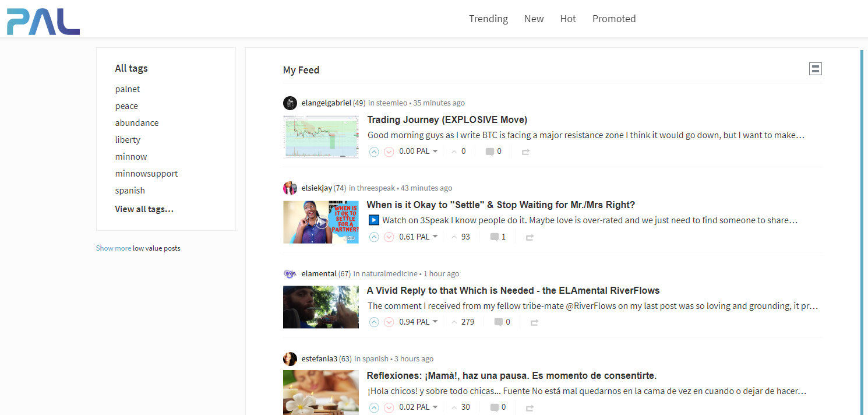The width and height of the screenshot is (868, 415).
Task: Show the 279 votes on the Vivid Reply post
Action: 463,322
